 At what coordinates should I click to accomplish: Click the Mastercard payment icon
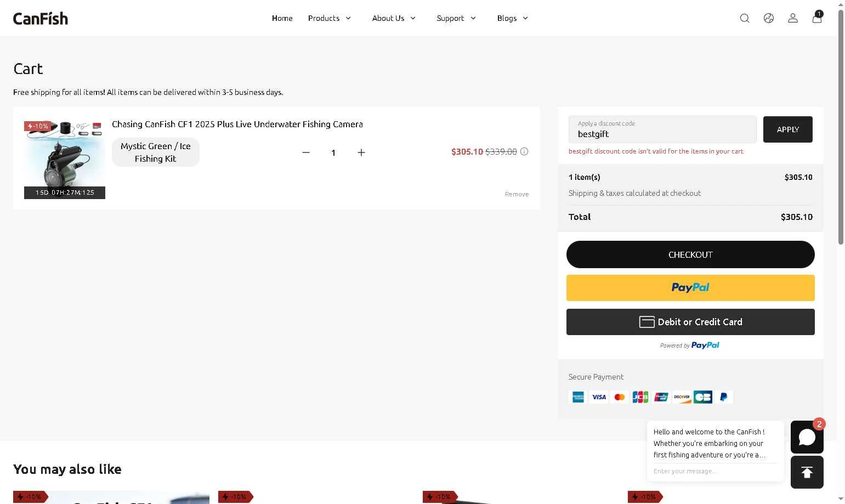click(x=620, y=397)
